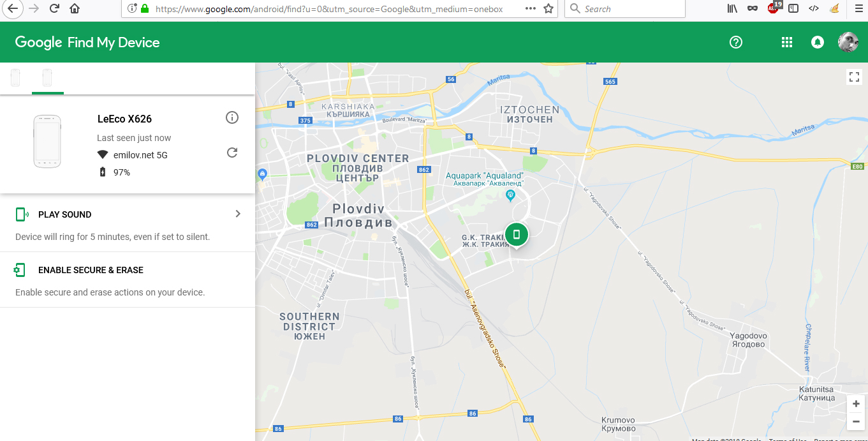Click the brush extension icon in toolbar

click(x=834, y=9)
